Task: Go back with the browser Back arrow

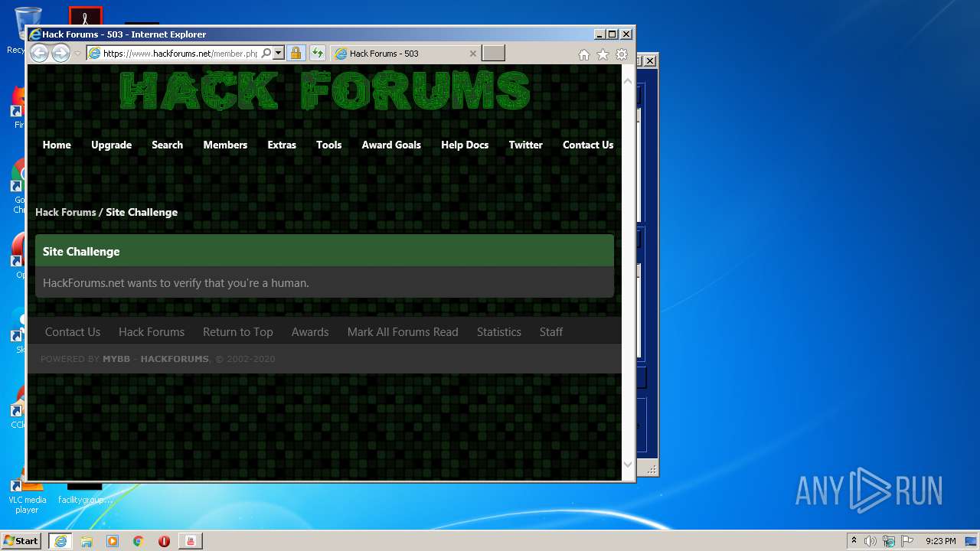Action: click(x=39, y=53)
